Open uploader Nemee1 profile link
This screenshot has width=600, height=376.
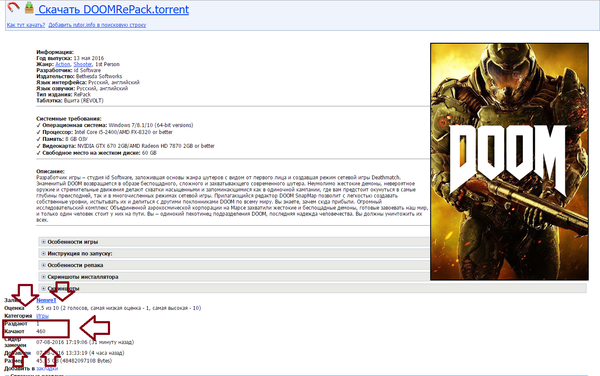click(x=46, y=300)
